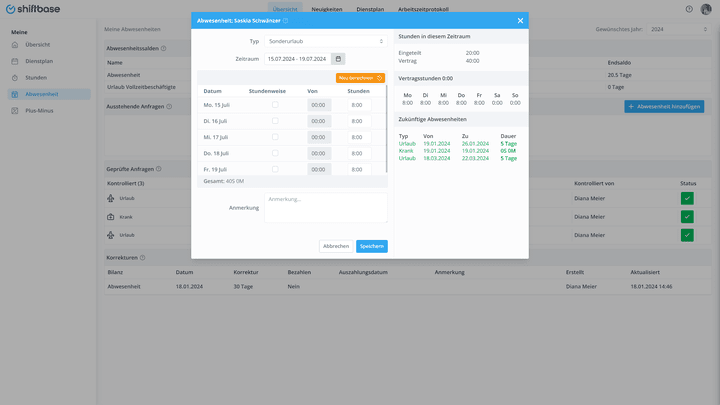The image size is (720, 405).
Task: Click the help icon next to Abwesenheitssalden
Action: pos(163,48)
